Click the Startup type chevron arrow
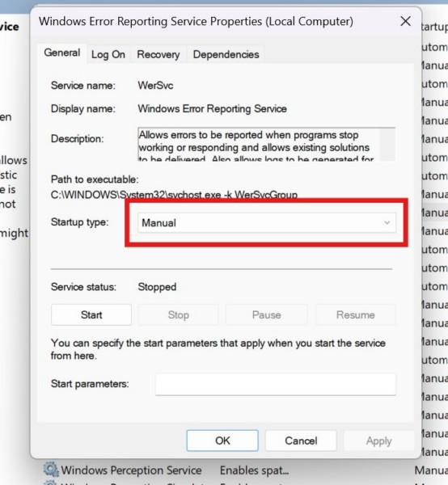The image size is (448, 485). (387, 223)
